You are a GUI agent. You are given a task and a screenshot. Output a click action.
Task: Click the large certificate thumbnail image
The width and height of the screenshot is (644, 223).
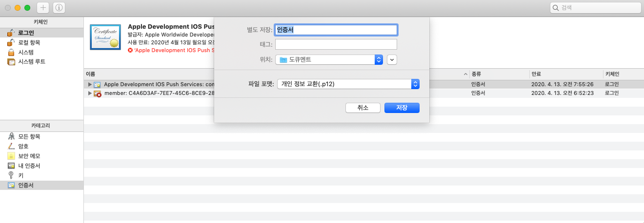point(105,37)
